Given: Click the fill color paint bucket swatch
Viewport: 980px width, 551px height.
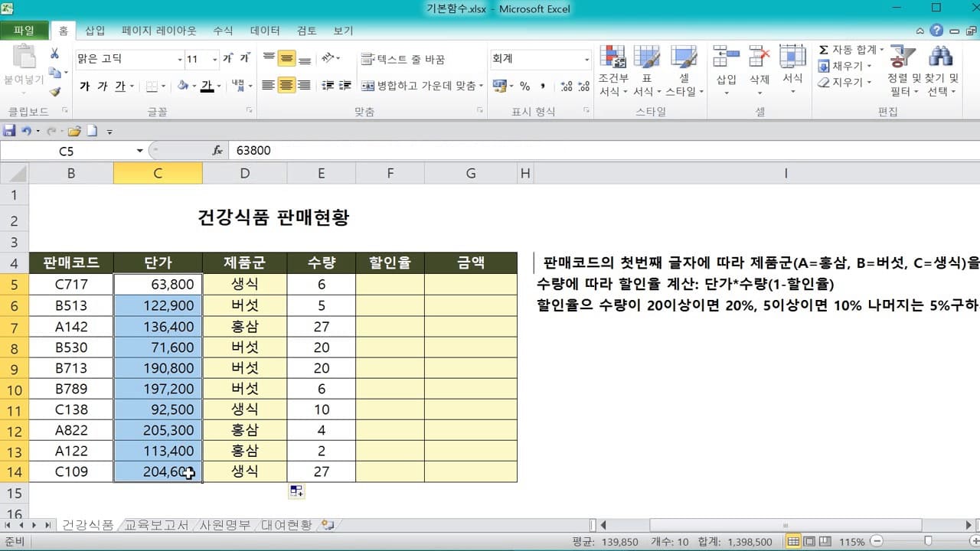Looking at the screenshot, I should 183,86.
